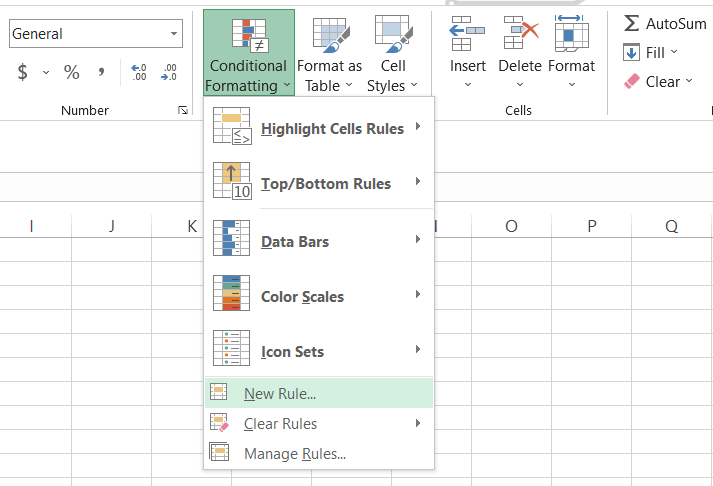Choose Manage Rules... from the menu

click(295, 454)
